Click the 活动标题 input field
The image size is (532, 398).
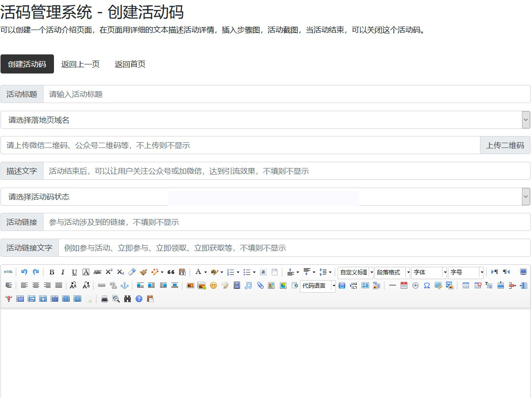tap(287, 94)
